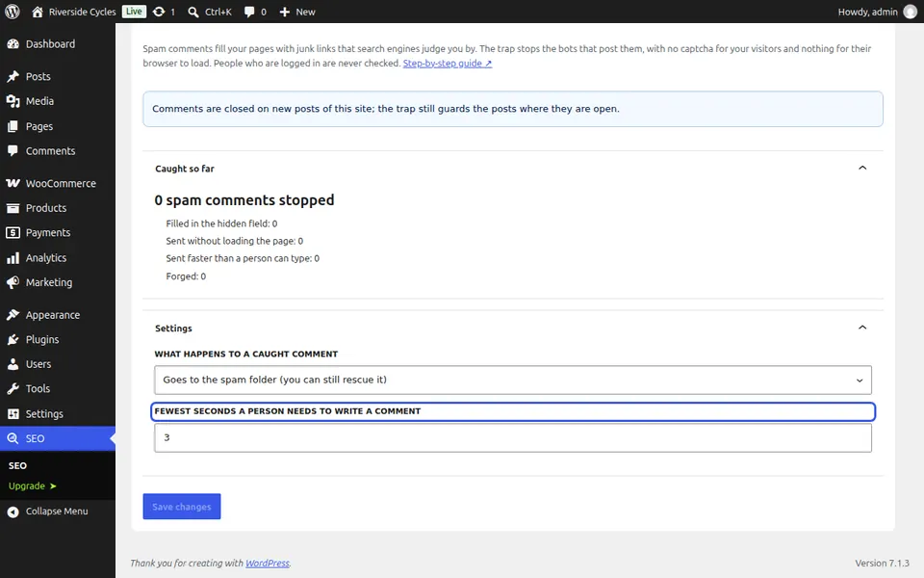Open the caught comment action dropdown
924x578 pixels.
(x=513, y=380)
